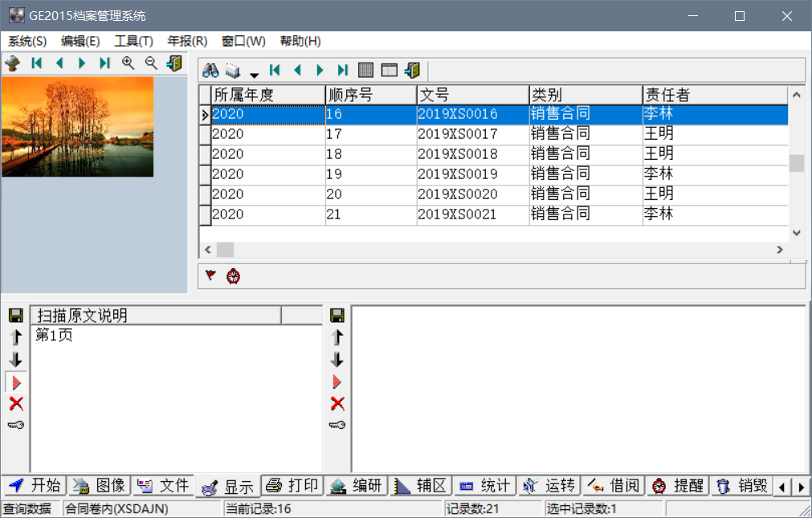812x518 pixels.
Task: Open the 编辑(E) menu
Action: pos(80,41)
